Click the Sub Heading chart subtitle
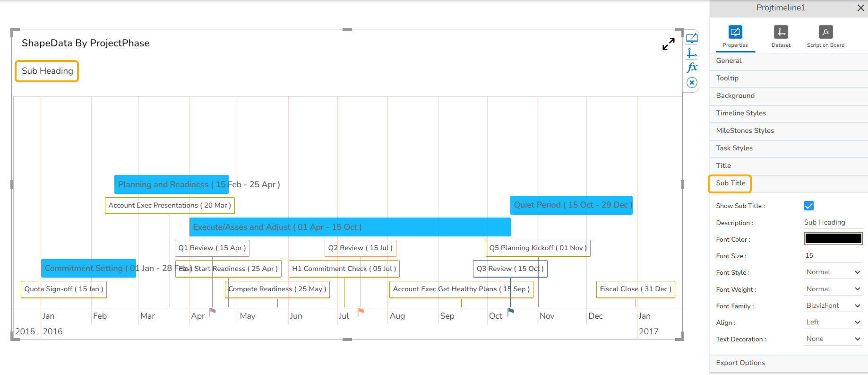868x375 pixels. 47,71
